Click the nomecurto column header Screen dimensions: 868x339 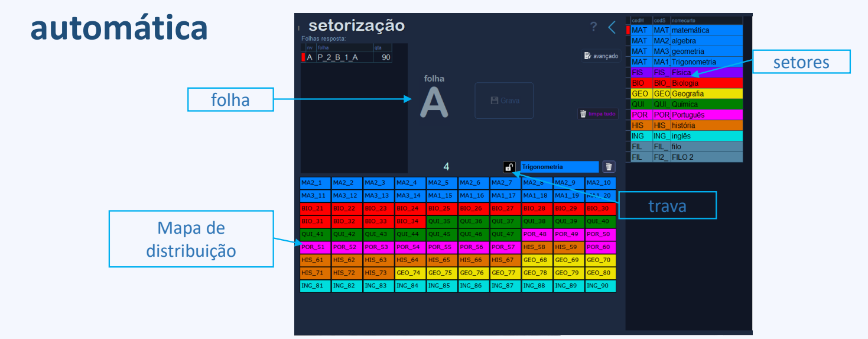(706, 20)
